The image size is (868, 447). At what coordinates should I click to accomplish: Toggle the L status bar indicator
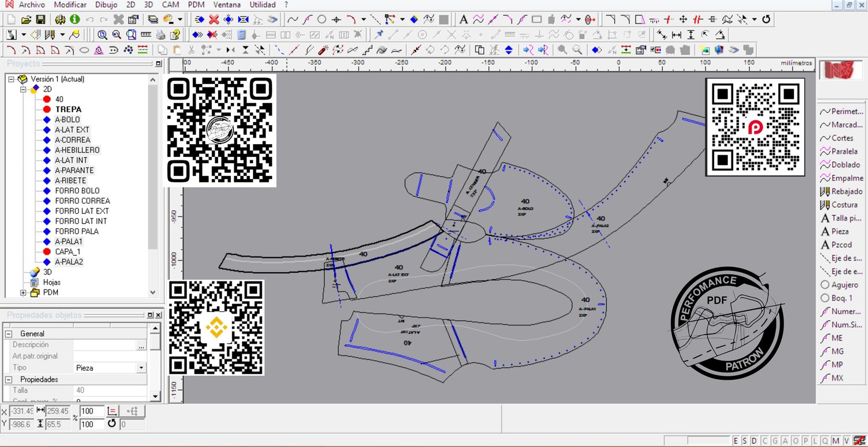pyautogui.click(x=815, y=441)
